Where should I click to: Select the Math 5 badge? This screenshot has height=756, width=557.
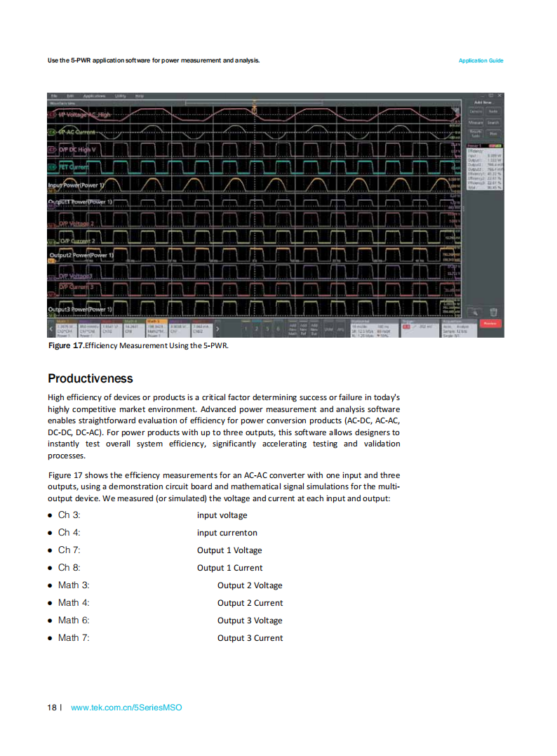(156, 328)
